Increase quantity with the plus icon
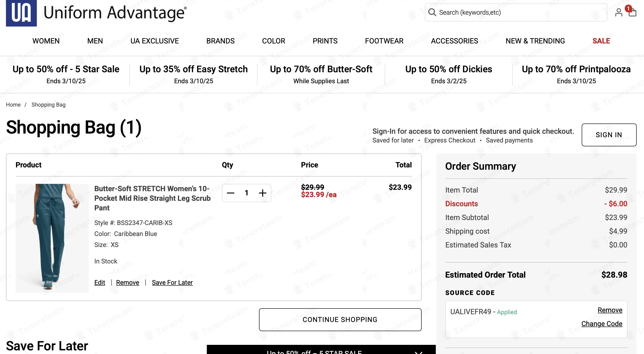This screenshot has height=354, width=644. click(262, 193)
